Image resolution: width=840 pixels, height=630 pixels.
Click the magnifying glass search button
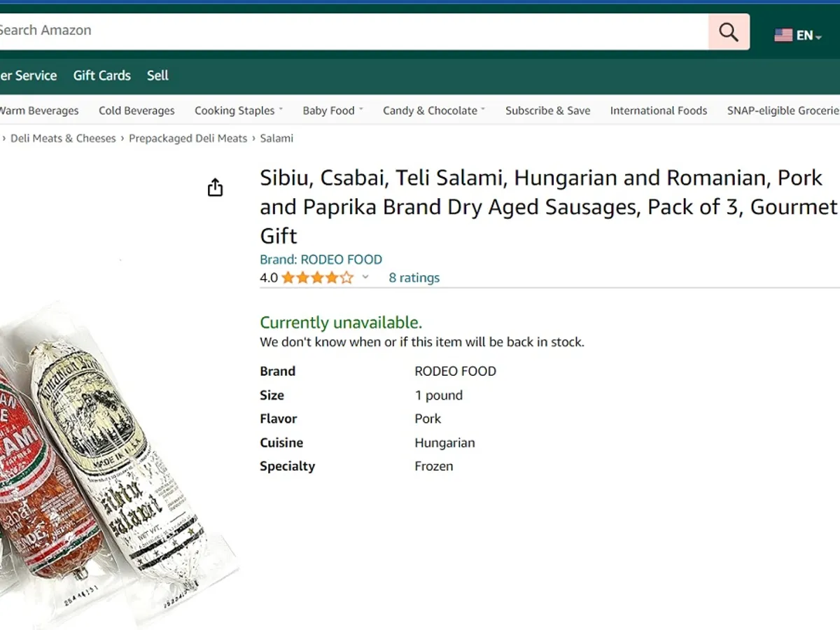coord(729,31)
